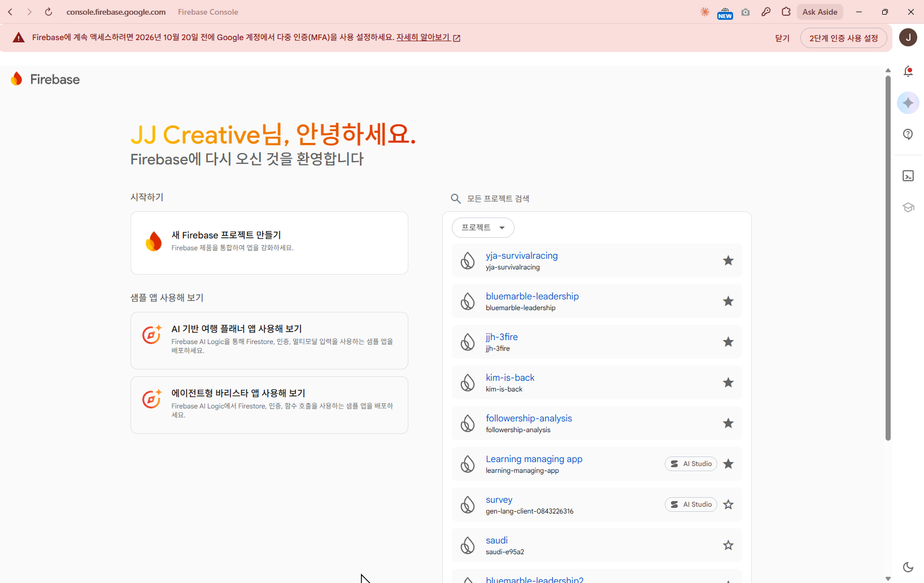Unstar the kim-is-back project
Screen dimensions: 924x583
pyautogui.click(x=729, y=382)
